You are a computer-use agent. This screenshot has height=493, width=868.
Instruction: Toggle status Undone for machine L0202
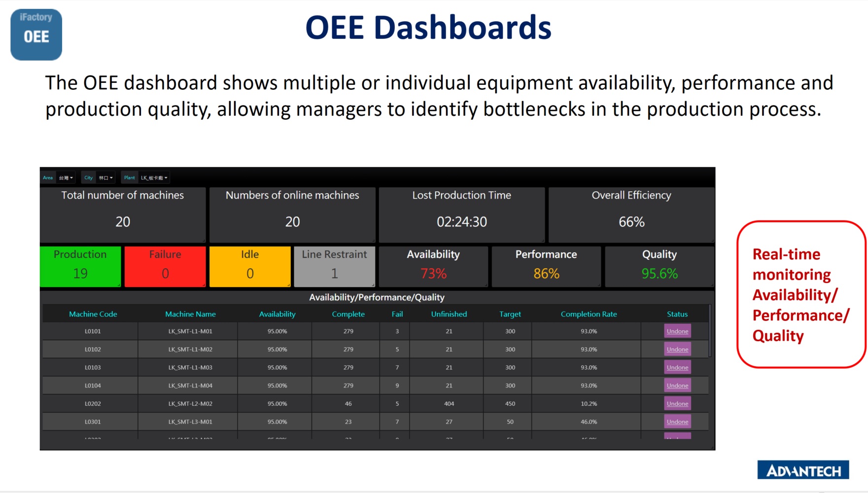click(x=677, y=403)
